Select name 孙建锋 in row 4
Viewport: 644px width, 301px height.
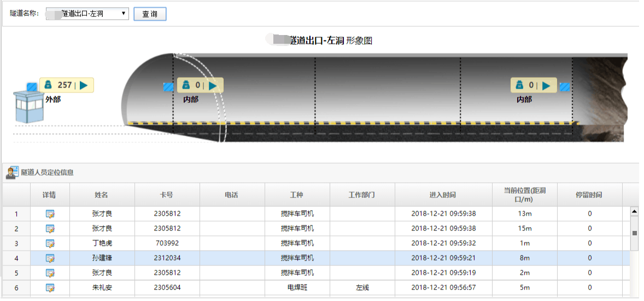pos(102,258)
